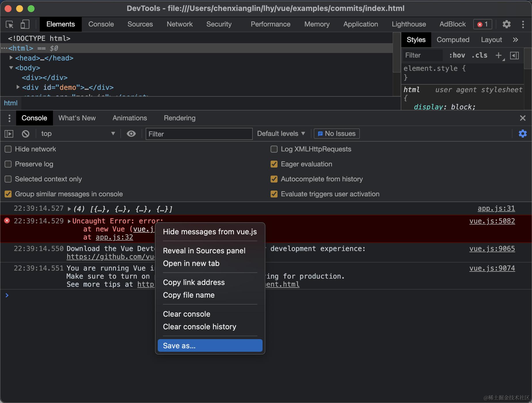
Task: Click the No Issues button
Action: [337, 134]
